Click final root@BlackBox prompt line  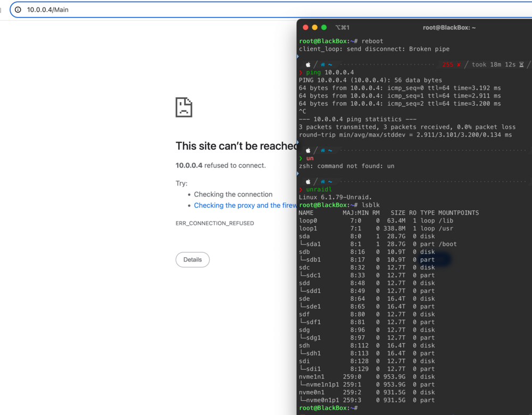click(x=328, y=408)
